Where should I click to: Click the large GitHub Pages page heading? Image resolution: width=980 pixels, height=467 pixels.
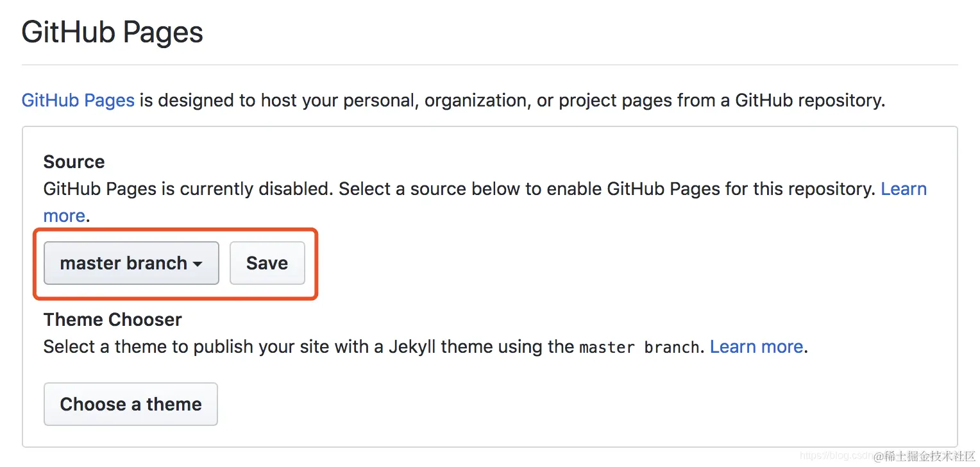(x=112, y=32)
